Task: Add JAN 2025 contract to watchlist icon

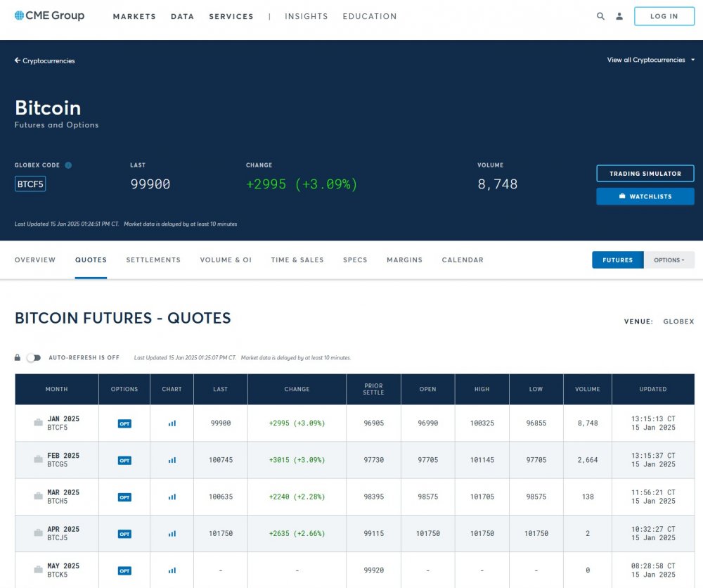Action: [39, 423]
